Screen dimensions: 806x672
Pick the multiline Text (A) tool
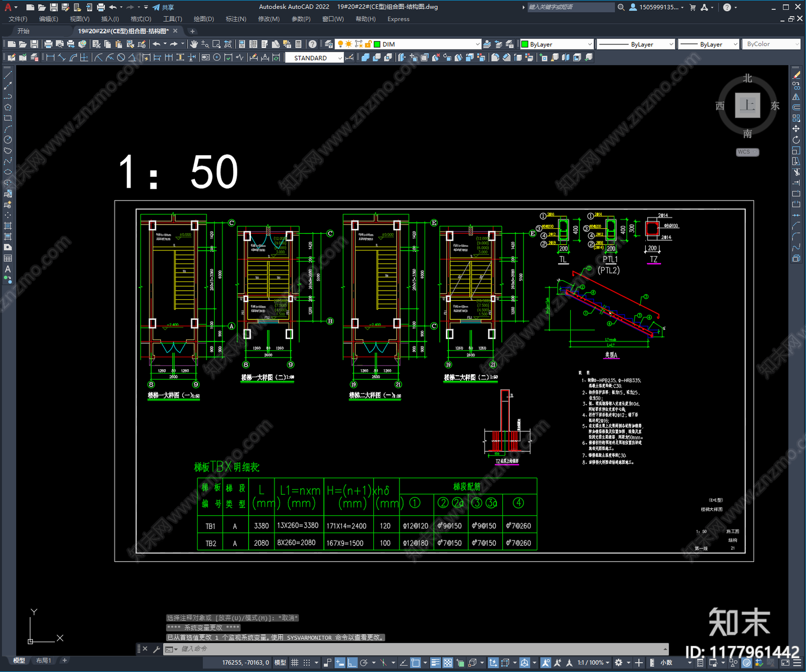click(8, 269)
